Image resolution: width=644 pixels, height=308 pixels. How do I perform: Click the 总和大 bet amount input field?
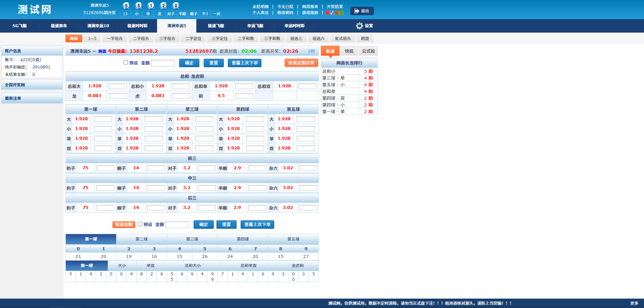pos(118,86)
